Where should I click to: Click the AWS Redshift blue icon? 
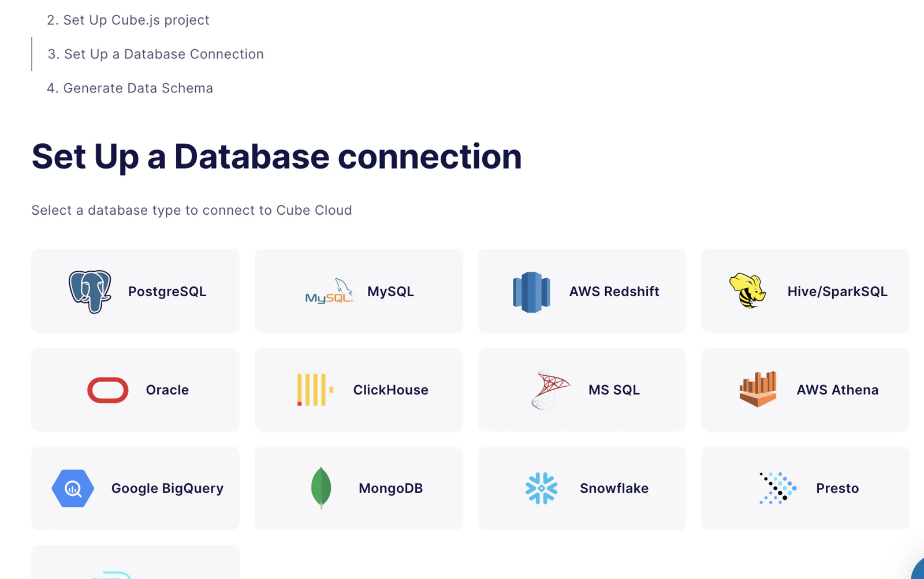pos(531,292)
